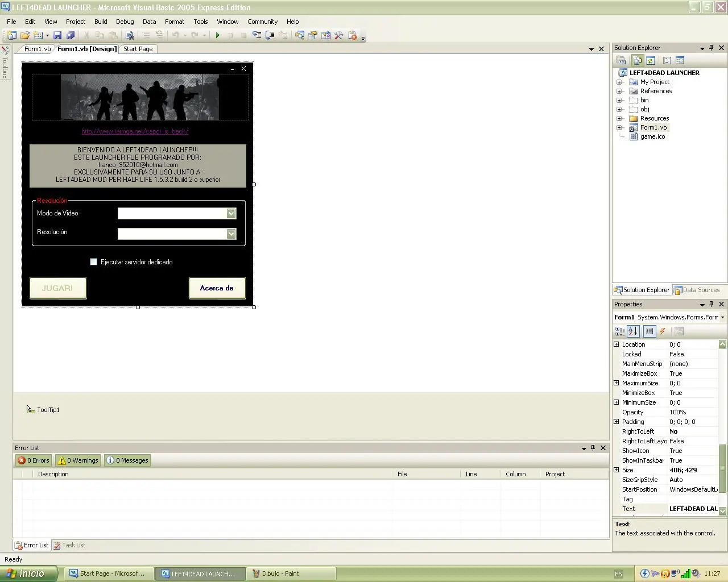
Task: Click View Designer icon in Solution Explorer
Action: click(680, 60)
